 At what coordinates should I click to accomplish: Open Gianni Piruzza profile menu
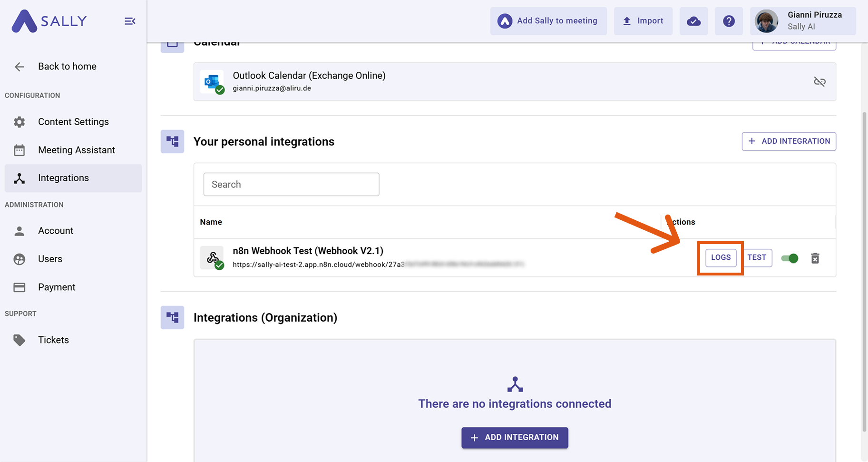803,21
